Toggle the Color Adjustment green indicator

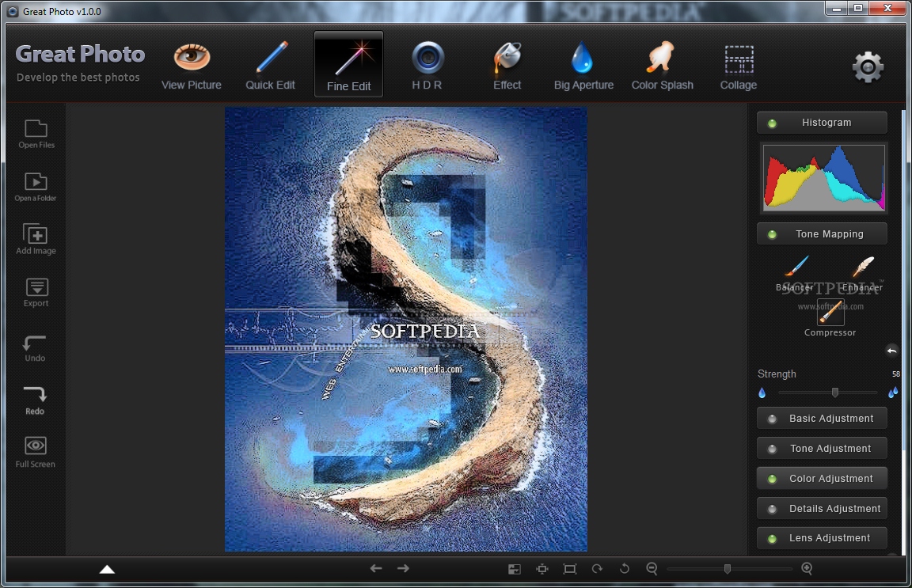pos(772,480)
